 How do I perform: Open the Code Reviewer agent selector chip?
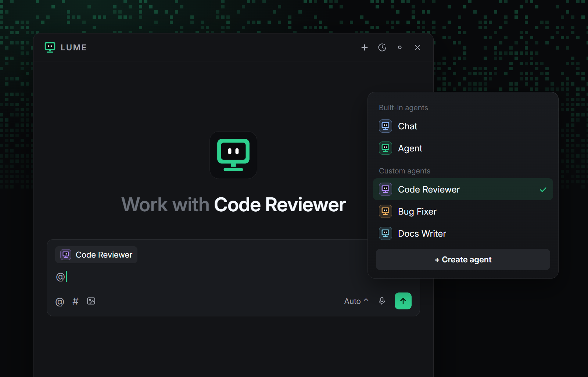(96, 255)
